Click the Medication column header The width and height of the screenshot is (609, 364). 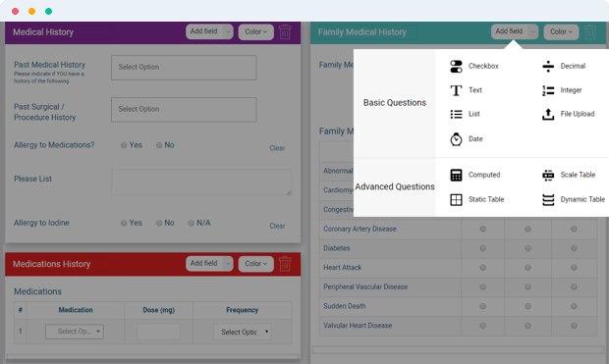(76, 310)
